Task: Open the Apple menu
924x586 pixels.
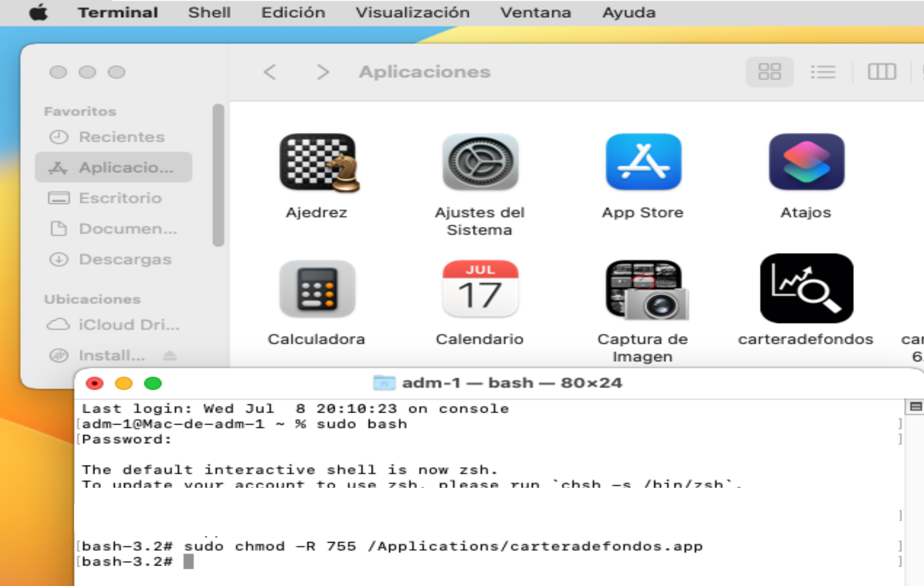Action: 39,12
